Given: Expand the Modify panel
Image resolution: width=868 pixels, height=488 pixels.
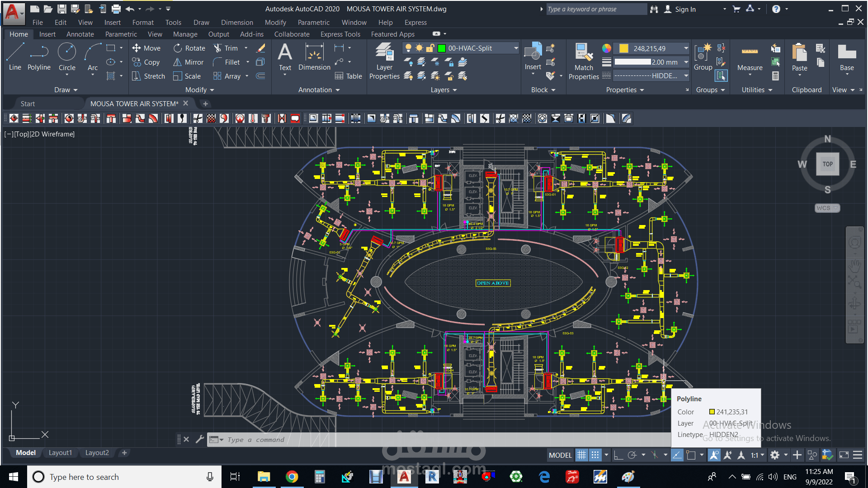Looking at the screenshot, I should [199, 90].
